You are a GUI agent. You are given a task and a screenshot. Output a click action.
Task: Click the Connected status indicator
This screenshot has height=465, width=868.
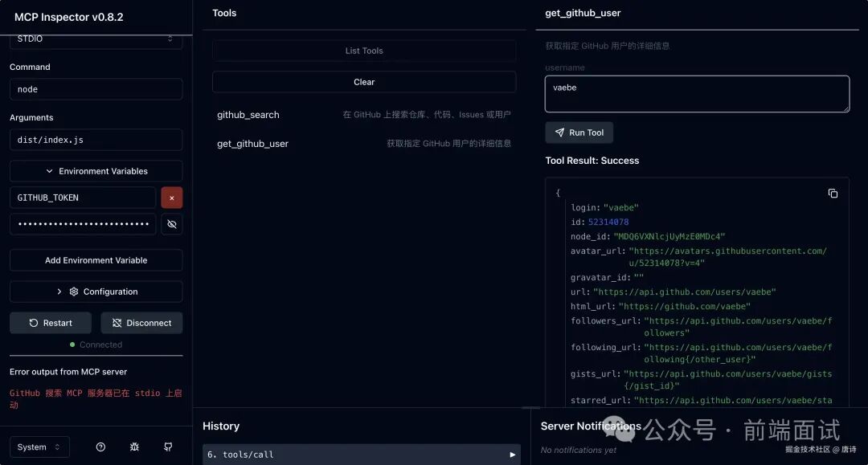pyautogui.click(x=96, y=345)
